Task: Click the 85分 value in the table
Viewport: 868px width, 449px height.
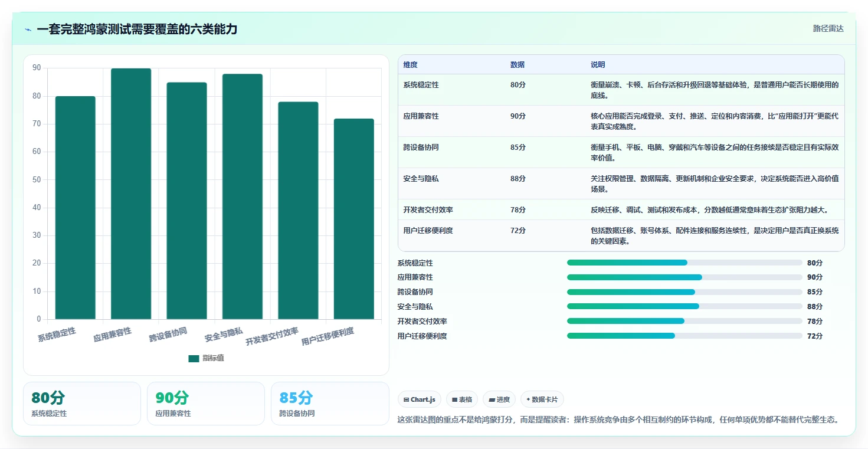Action: (x=518, y=148)
